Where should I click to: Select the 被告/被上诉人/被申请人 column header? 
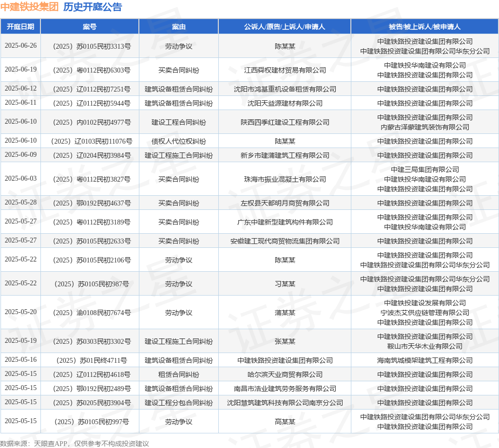tap(424, 27)
